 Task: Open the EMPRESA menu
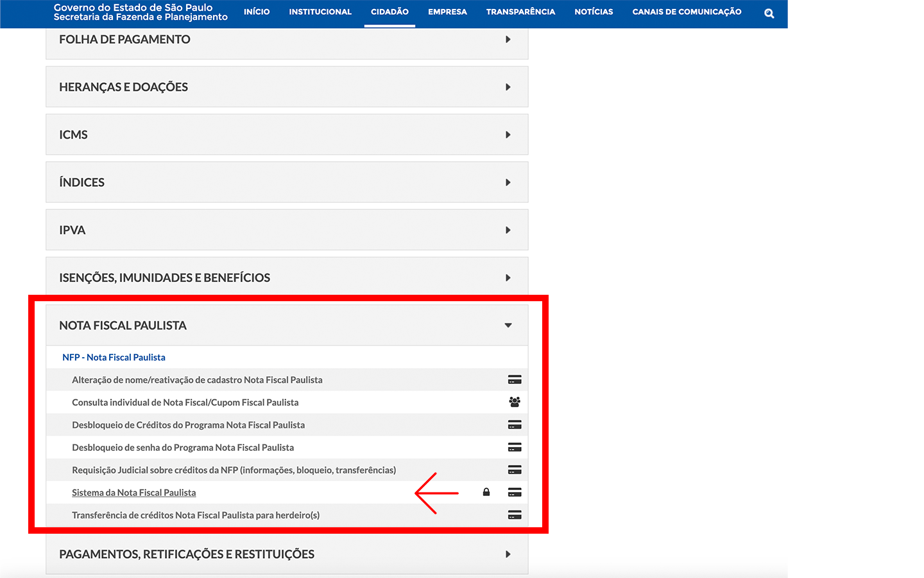click(x=447, y=12)
